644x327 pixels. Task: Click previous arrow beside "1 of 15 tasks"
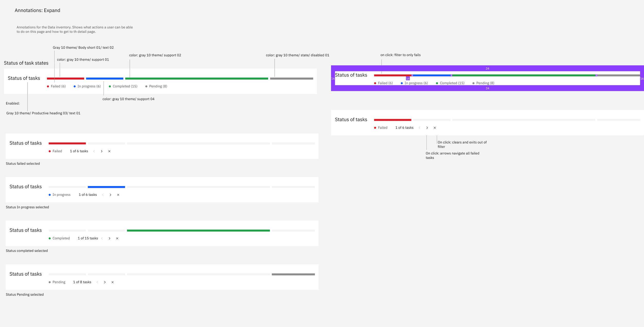click(102, 238)
